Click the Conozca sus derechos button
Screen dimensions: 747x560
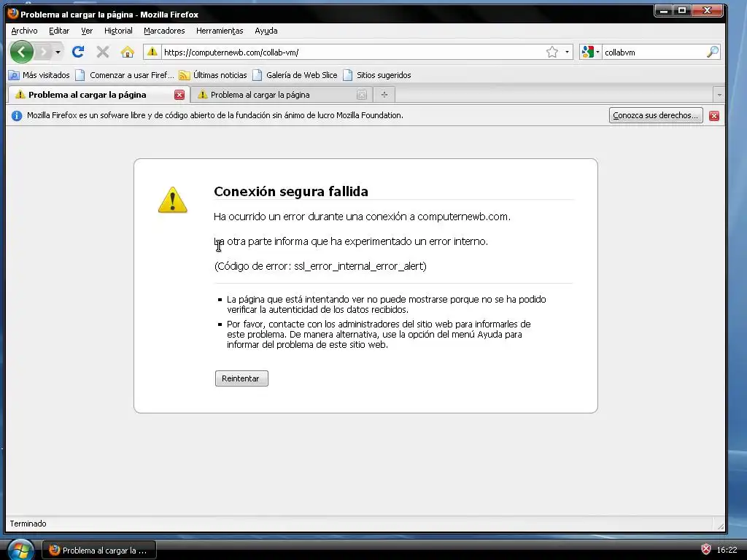point(656,115)
